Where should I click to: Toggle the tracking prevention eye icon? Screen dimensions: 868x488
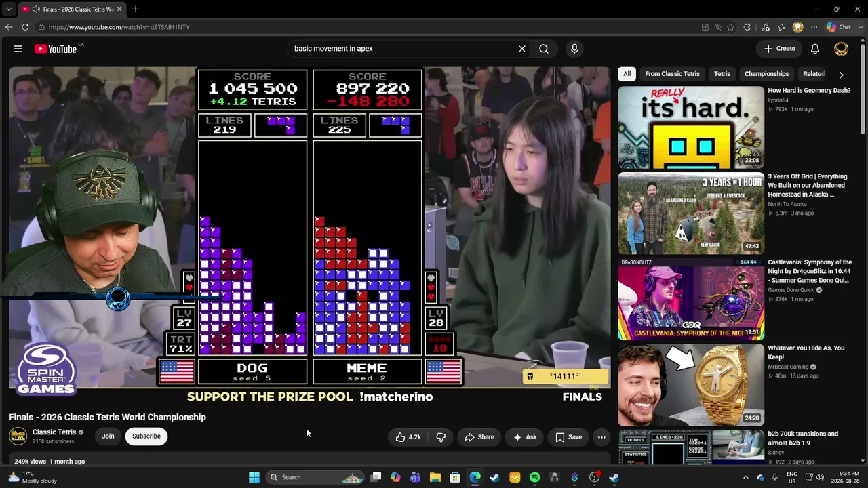pos(718,27)
